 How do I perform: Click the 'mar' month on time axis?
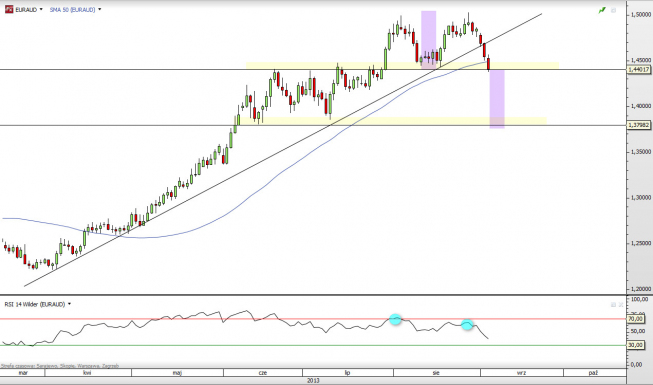[x=23, y=372]
